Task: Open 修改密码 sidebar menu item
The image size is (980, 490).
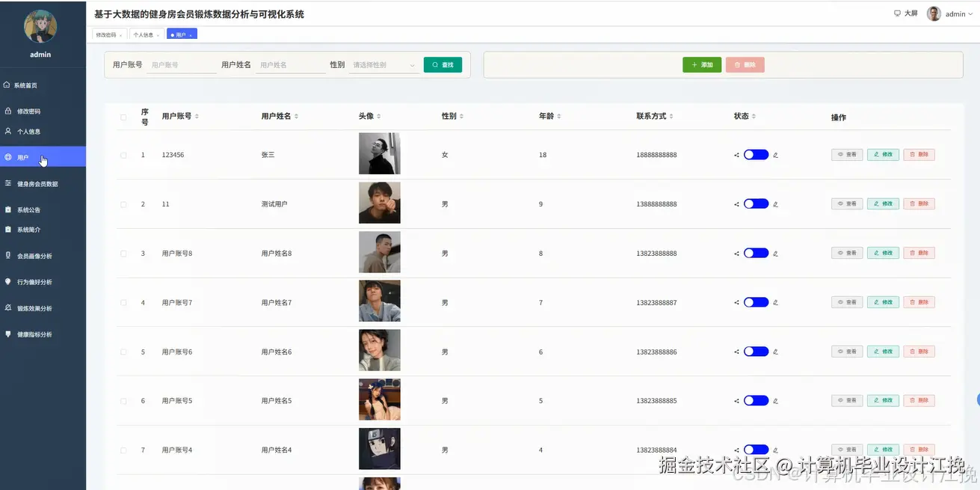Action: pyautogui.click(x=43, y=111)
